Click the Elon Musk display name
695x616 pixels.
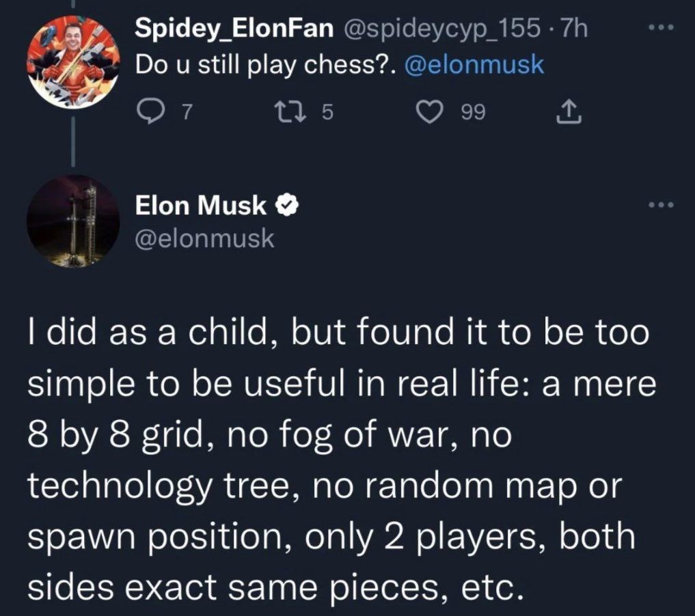pyautogui.click(x=201, y=205)
